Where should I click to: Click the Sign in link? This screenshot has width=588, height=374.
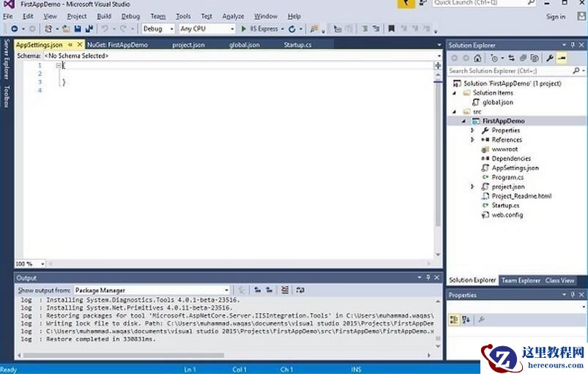555,17
